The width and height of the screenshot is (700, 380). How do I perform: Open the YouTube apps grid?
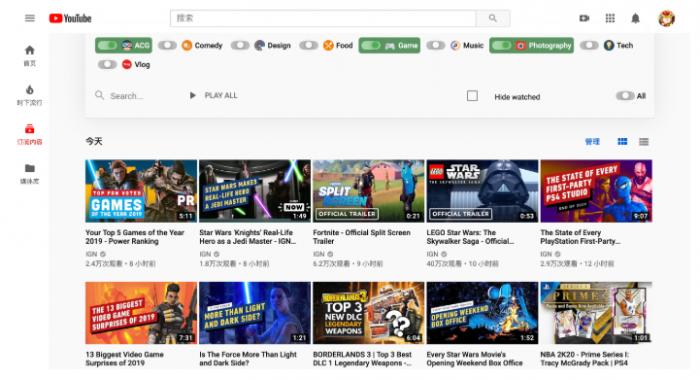pyautogui.click(x=610, y=18)
